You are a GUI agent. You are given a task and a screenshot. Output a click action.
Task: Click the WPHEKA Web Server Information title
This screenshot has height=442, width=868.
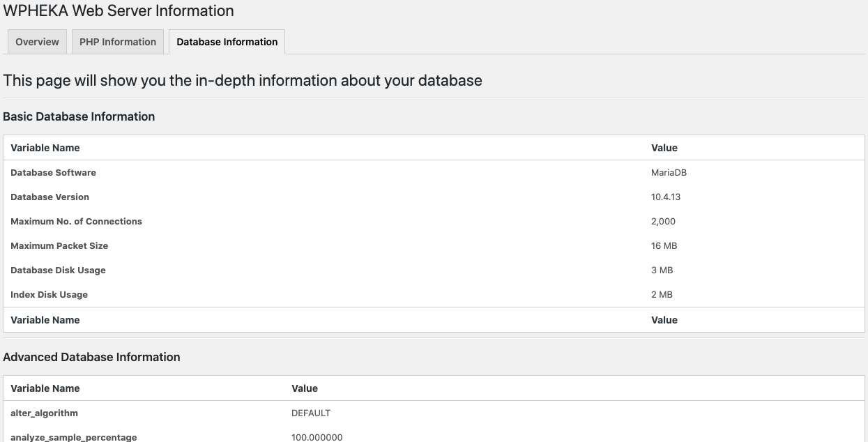(x=119, y=11)
